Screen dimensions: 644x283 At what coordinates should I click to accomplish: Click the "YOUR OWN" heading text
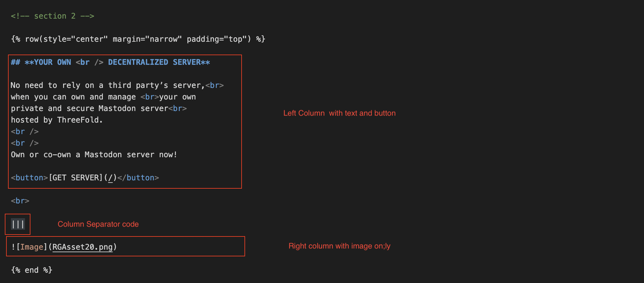(x=48, y=62)
